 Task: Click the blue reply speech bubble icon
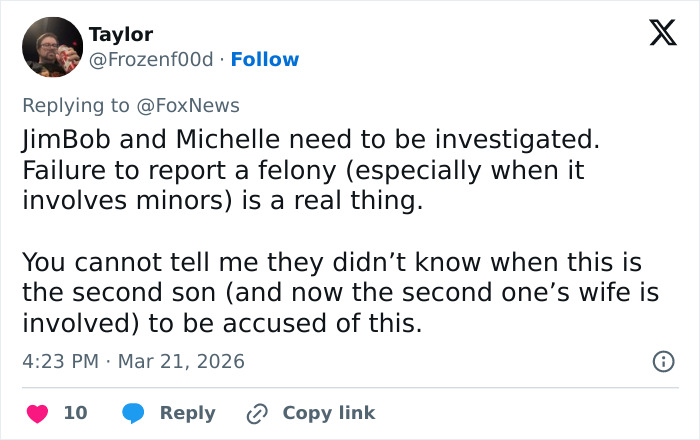click(x=133, y=413)
